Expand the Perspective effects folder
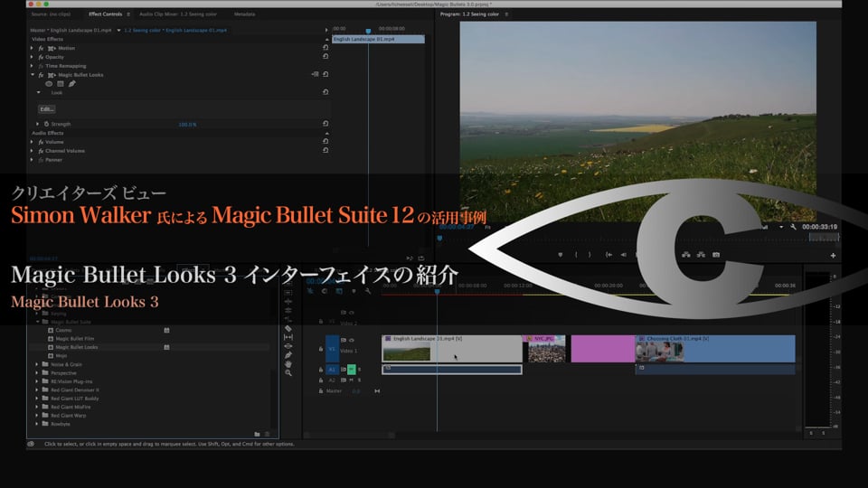The image size is (868, 488). (37, 373)
